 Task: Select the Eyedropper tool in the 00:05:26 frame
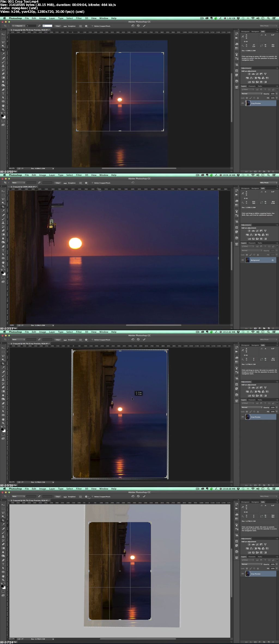[x=3, y=368]
